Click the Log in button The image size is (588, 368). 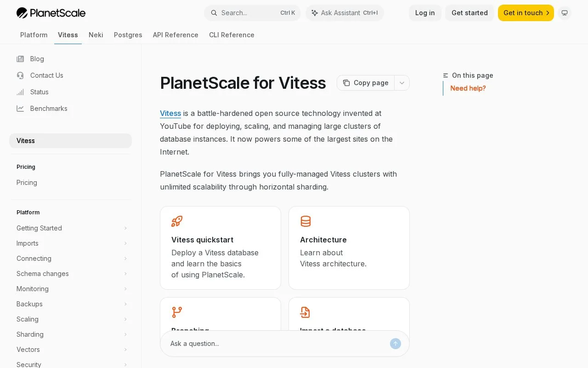point(425,13)
